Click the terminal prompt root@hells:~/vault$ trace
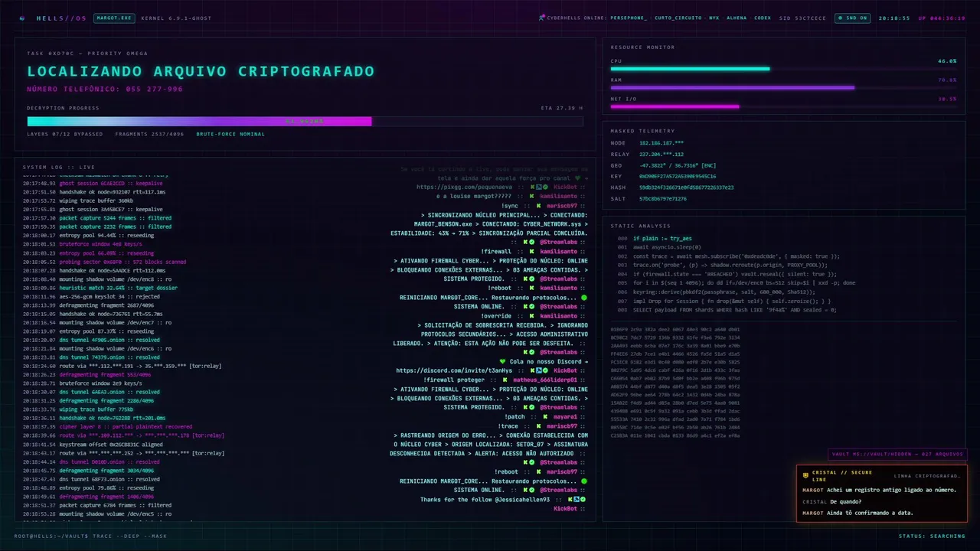Screen dimensions: 980x551 tap(90, 536)
